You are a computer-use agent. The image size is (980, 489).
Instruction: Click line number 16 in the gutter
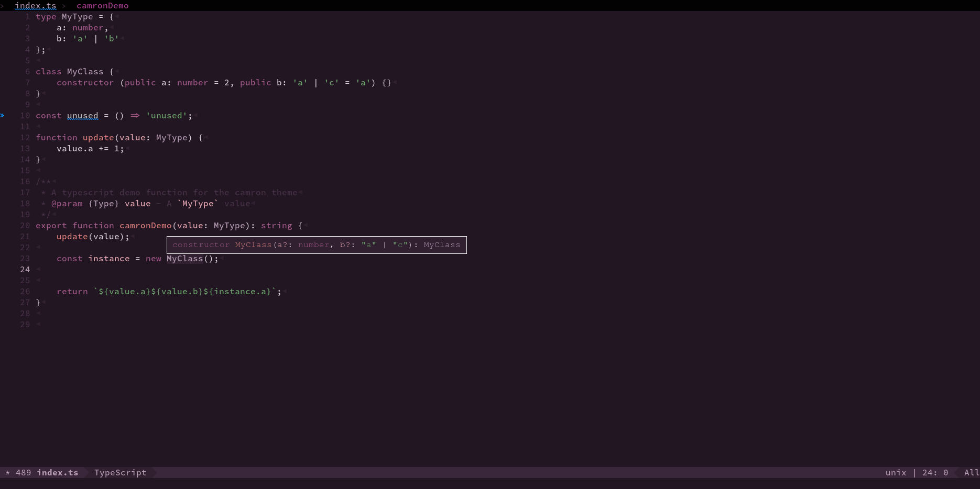(25, 182)
